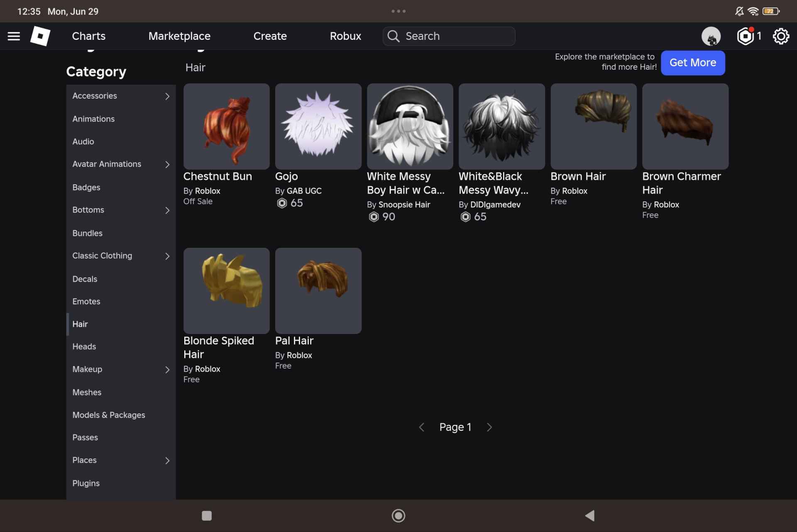Open the Chestnut Bun title link

click(218, 176)
